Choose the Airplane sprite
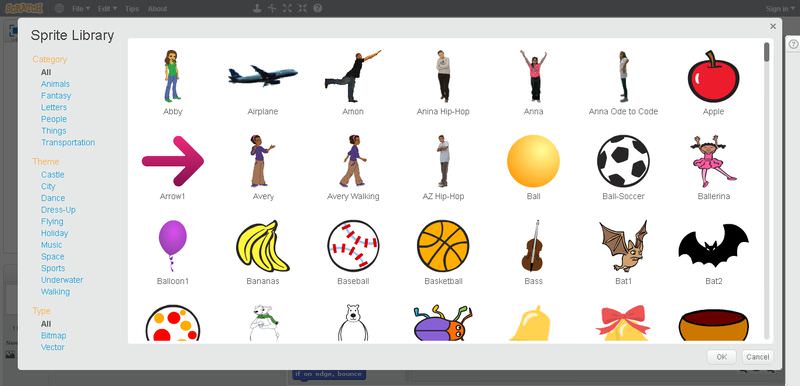 (x=263, y=76)
